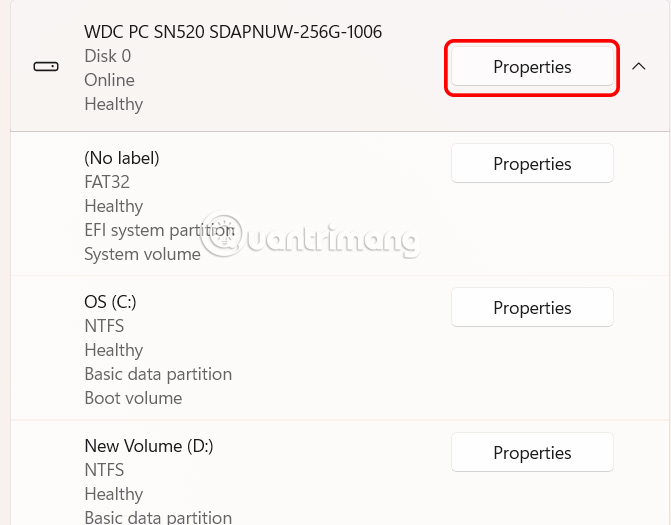Open Properties for the (No label) FAT32 partition
The width and height of the screenshot is (671, 525).
(x=532, y=164)
